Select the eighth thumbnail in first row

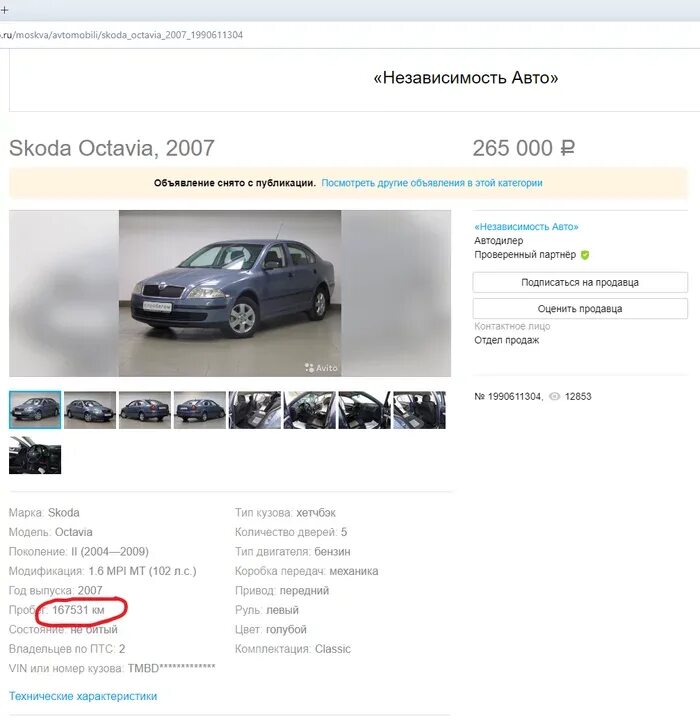[x=419, y=410]
